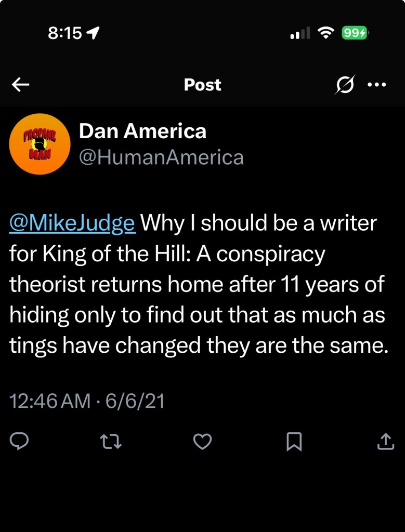Open the Dan America display name
Viewport: 405px width, 532px height.
click(x=142, y=131)
